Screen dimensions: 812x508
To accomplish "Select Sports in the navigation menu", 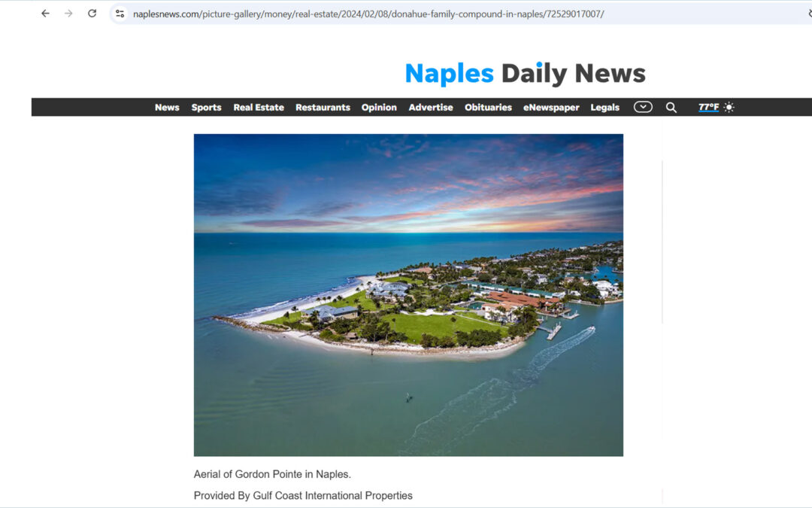I will [x=206, y=107].
